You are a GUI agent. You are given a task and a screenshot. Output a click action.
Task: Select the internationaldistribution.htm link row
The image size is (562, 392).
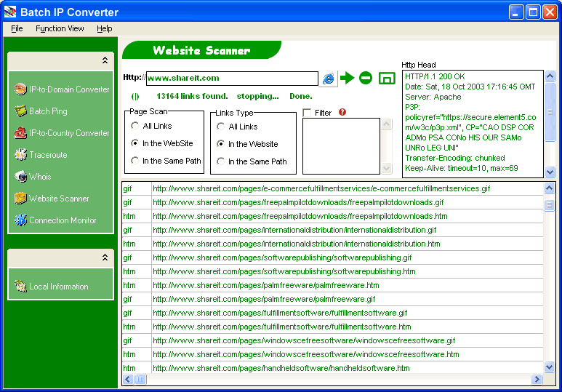[x=332, y=244]
